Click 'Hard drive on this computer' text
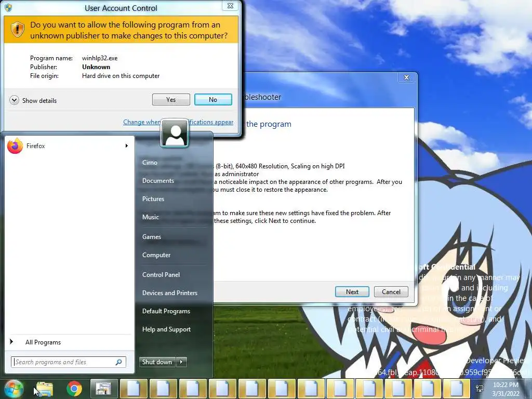The image size is (532, 399). [x=121, y=76]
